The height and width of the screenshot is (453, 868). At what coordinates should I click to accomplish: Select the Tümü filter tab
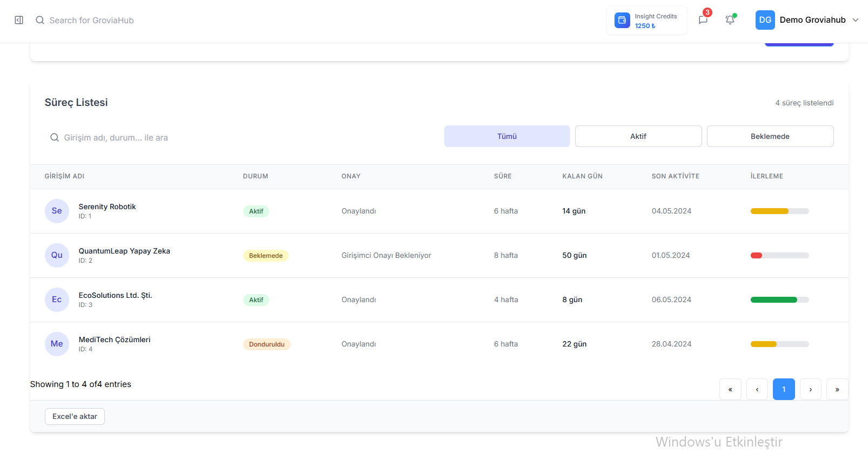[x=507, y=136]
